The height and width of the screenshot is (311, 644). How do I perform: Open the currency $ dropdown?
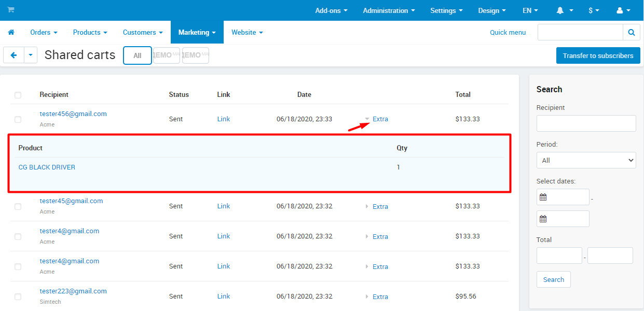pos(594,10)
